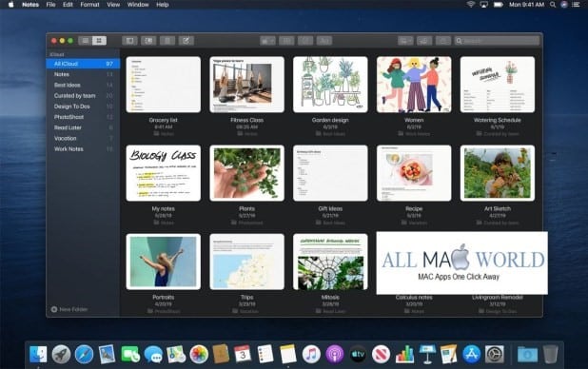Open the View menu

(113, 5)
